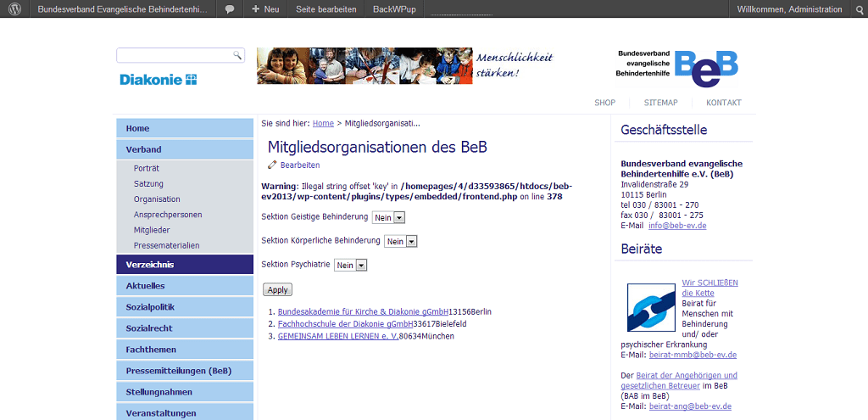
Task: Open site name menu in admin bar
Action: coord(122,9)
